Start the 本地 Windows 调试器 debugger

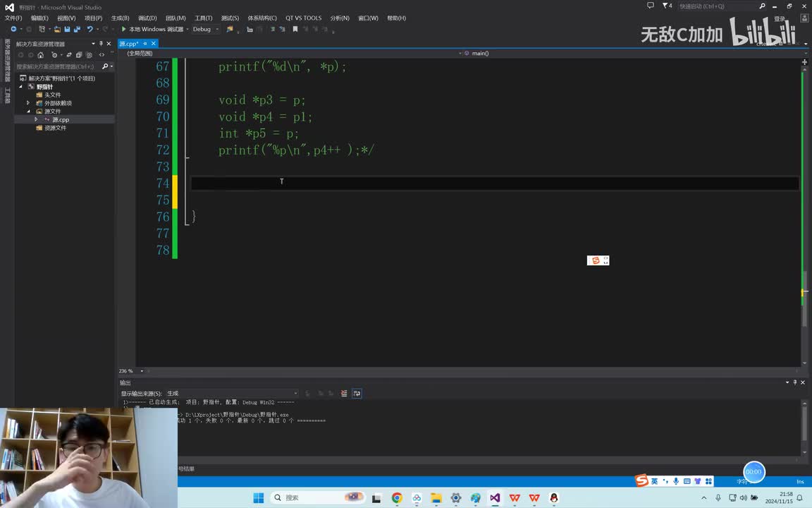coord(152,30)
